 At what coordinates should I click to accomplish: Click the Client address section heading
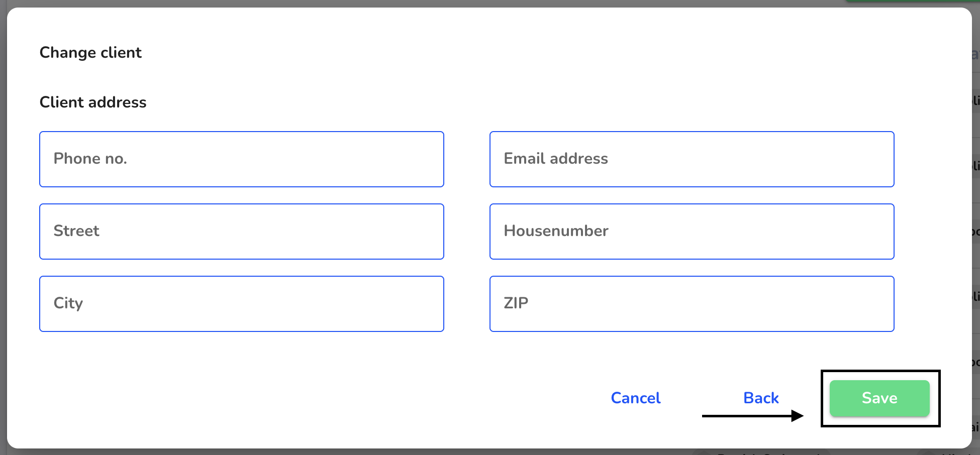[x=93, y=102]
